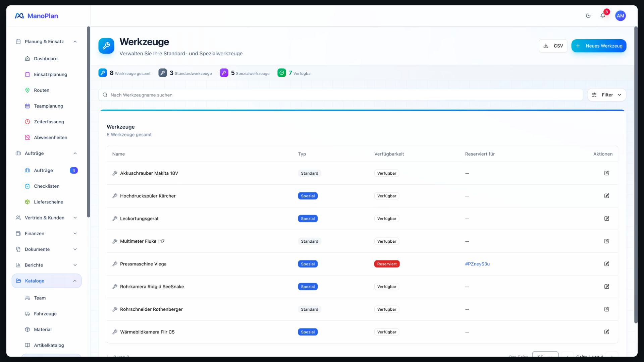Edit the Pressmaschine Viega entry

tap(606, 264)
